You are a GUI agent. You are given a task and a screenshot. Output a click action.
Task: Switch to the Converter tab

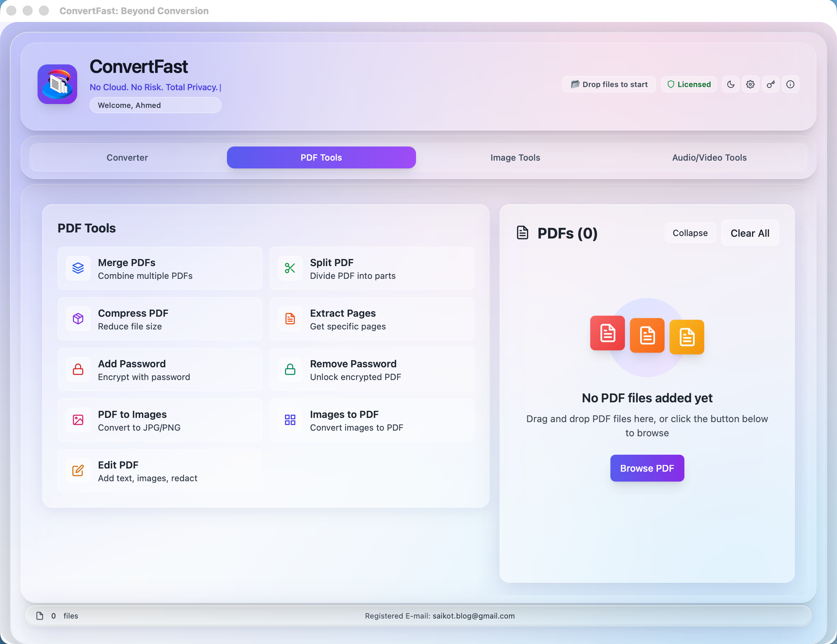[x=127, y=157]
